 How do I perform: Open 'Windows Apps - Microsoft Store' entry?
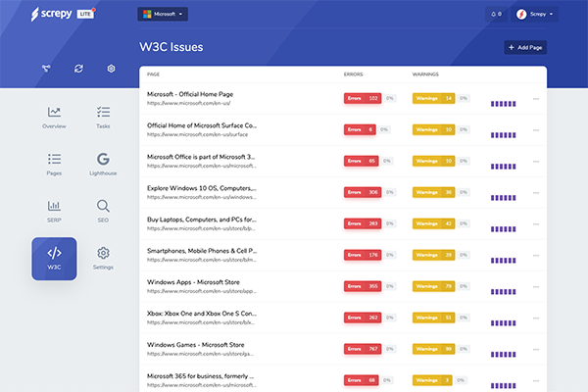click(193, 282)
